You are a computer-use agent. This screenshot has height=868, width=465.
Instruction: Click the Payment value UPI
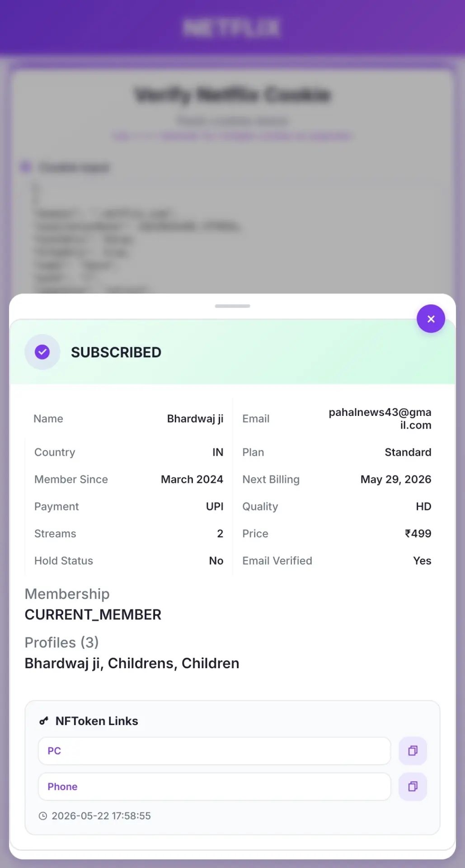[215, 506]
